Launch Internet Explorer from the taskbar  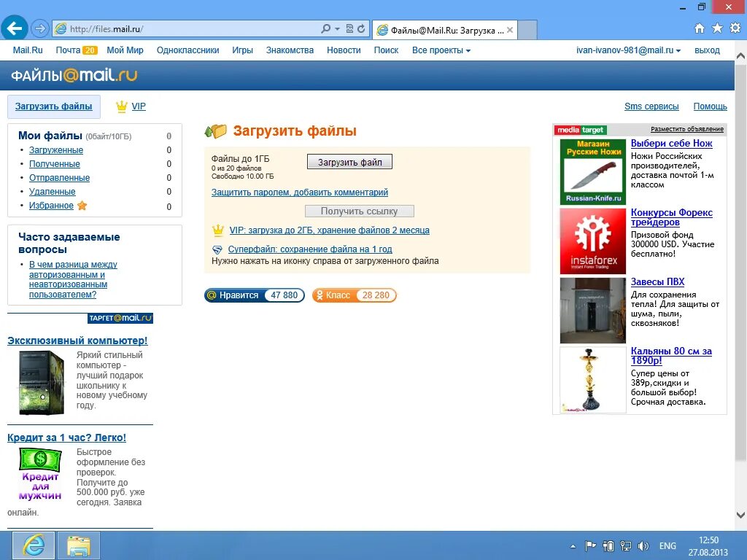click(34, 545)
